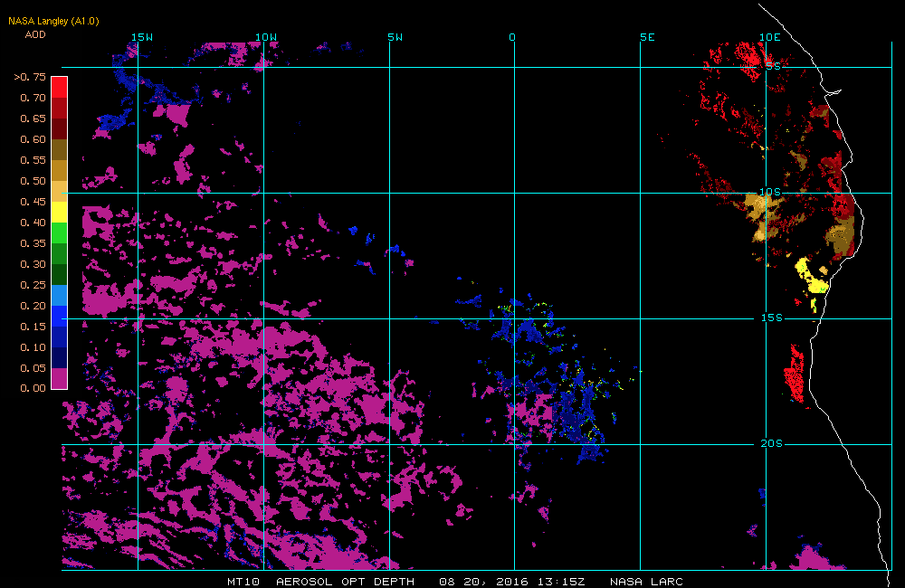
Task: Click the "0" longitude label
Action: click(x=512, y=37)
